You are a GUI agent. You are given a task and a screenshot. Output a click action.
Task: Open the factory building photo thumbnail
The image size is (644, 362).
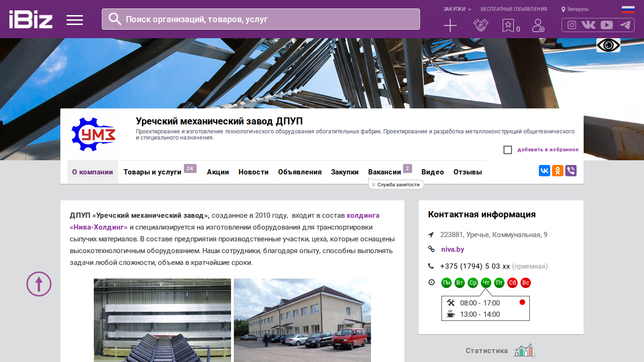pyautogui.click(x=302, y=320)
